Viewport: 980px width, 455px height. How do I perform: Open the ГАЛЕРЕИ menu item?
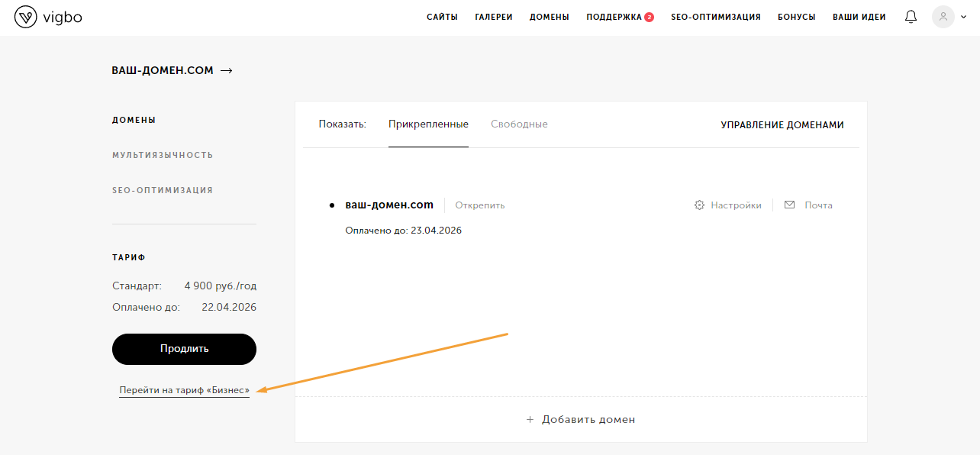[493, 17]
